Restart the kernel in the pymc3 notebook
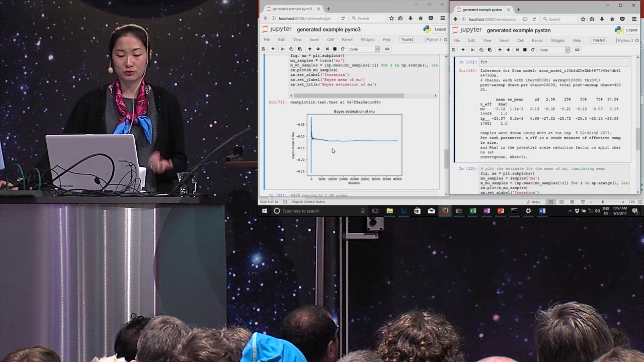The height and width of the screenshot is (362, 644). tap(343, 49)
